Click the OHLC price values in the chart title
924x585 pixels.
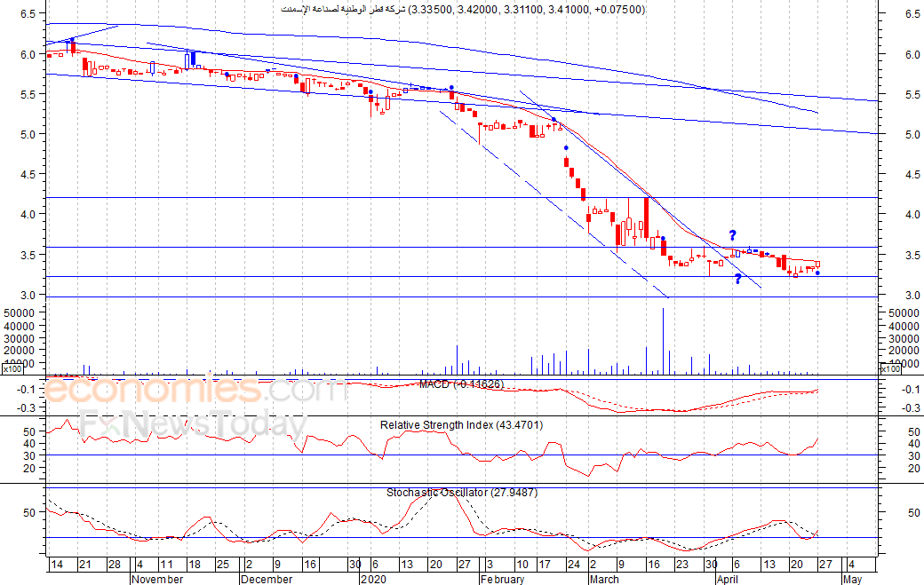(526, 10)
